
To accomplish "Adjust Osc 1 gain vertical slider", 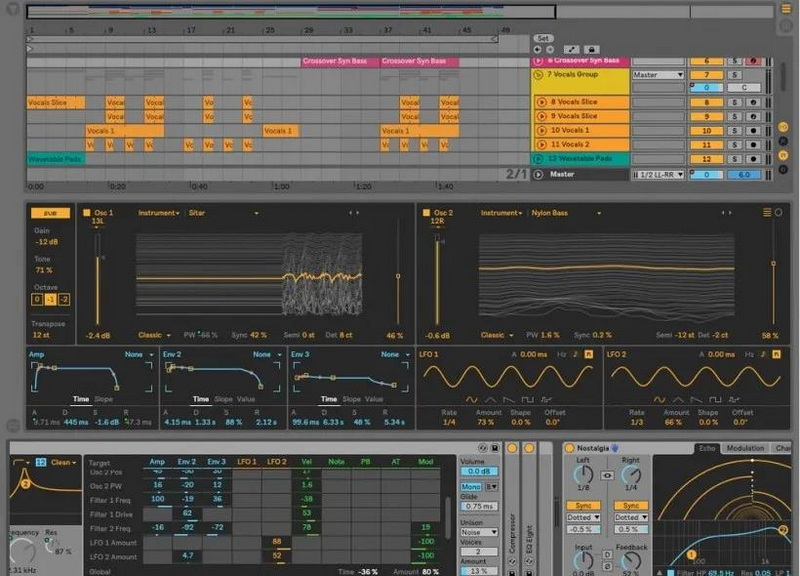I will coord(97,280).
